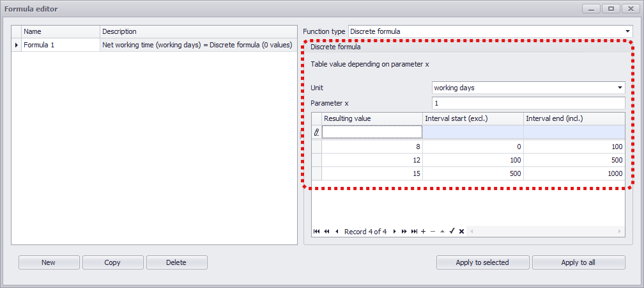Maximize the Formula editor window
The image size is (644, 288).
tap(611, 9)
